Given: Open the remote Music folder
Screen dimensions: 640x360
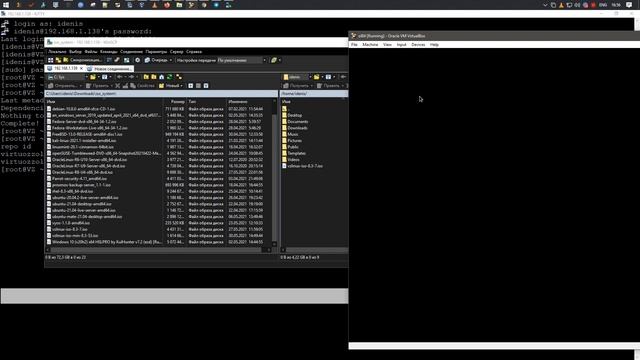Looking at the screenshot, I should pos(290,134).
